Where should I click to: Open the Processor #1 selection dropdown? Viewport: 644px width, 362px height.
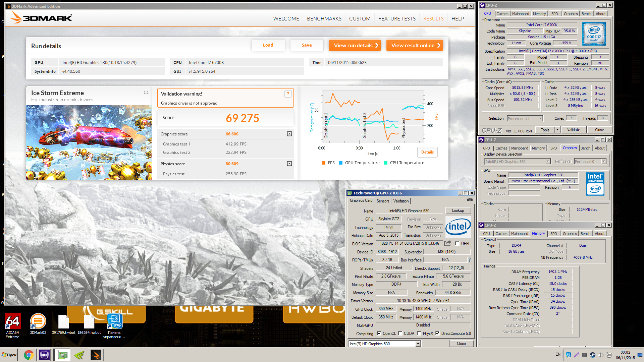[540, 118]
